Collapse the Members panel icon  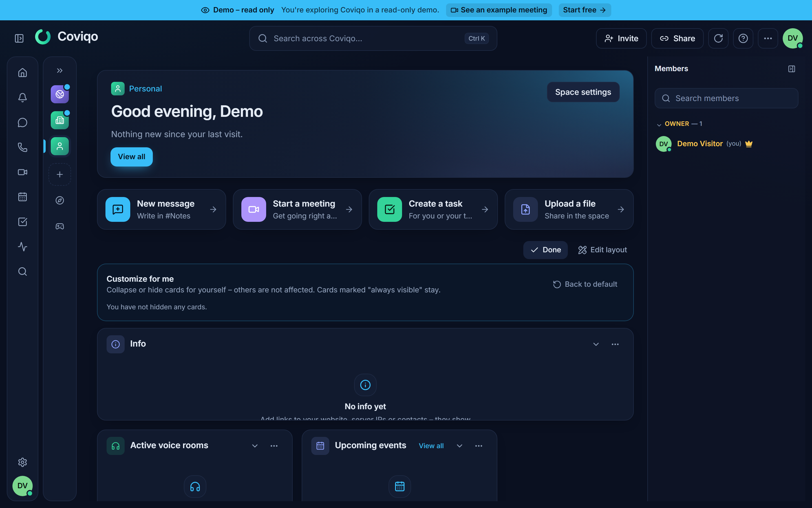[x=792, y=69]
